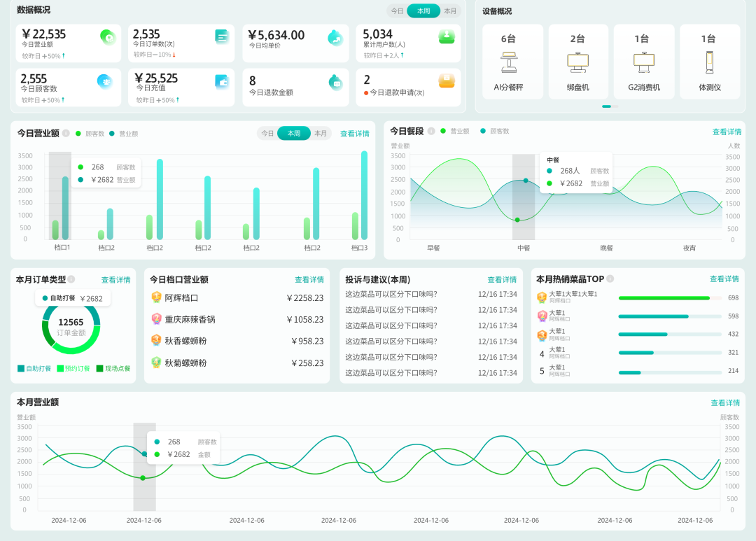The width and height of the screenshot is (756, 541).
Task: Toggle 顾客数 legend in 今日餐段 chart
Action: [x=495, y=131]
